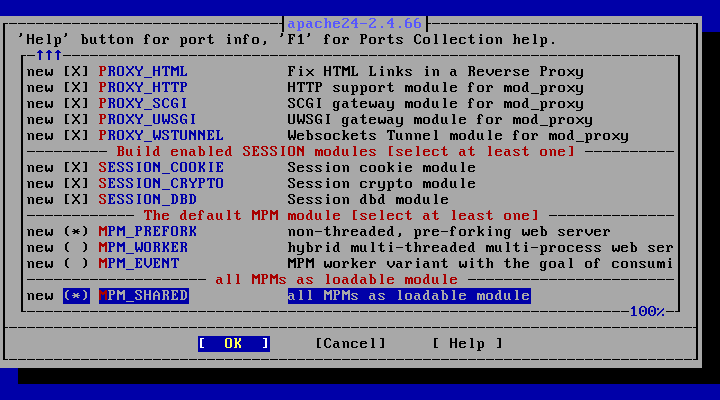Image resolution: width=720 pixels, height=400 pixels.
Task: Click the 'new' label on the PROXY_HTML row
Action: tap(40, 72)
